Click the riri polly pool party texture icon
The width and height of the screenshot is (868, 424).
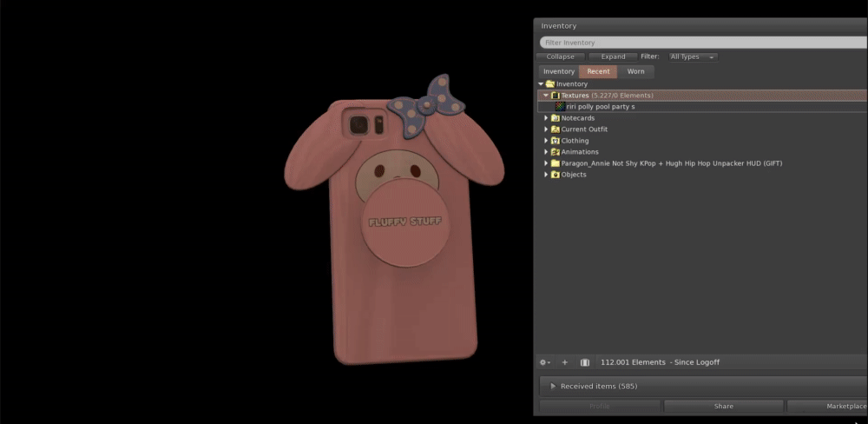560,106
